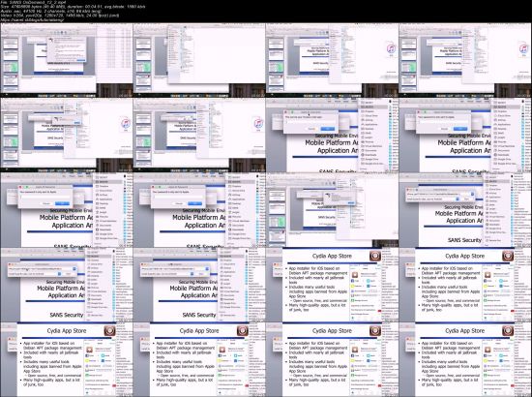
Task: Open the URL dropdown in the thirteenth frame dialog
Action: (74, 268)
